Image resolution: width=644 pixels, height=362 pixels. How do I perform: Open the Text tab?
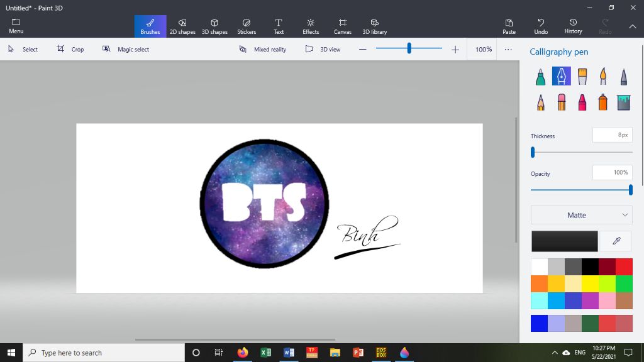coord(279,26)
